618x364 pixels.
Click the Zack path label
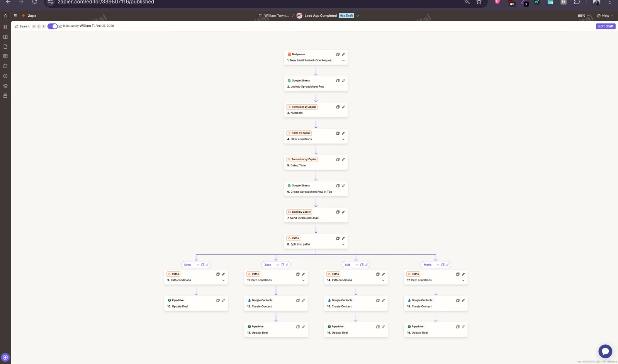pyautogui.click(x=268, y=265)
